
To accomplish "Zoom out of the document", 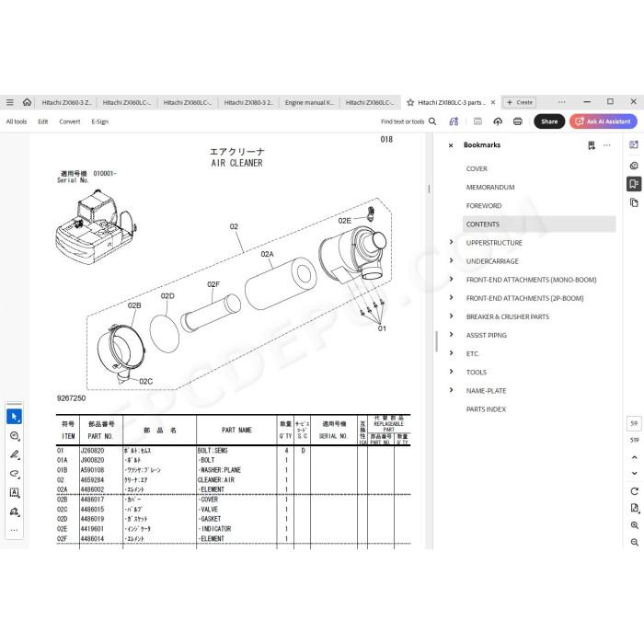I will click(634, 542).
